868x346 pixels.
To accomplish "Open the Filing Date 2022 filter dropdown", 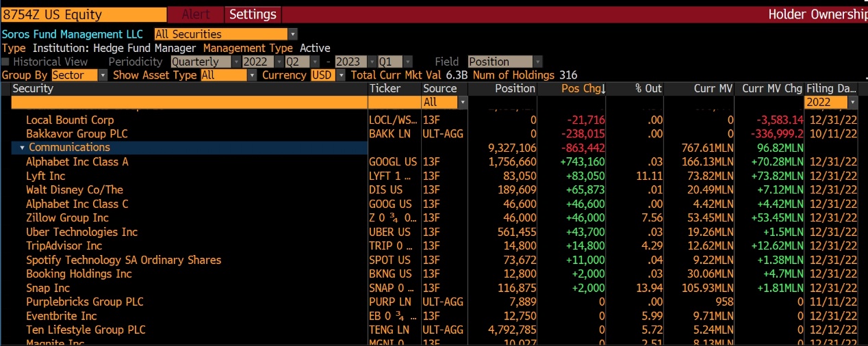I will pyautogui.click(x=831, y=102).
